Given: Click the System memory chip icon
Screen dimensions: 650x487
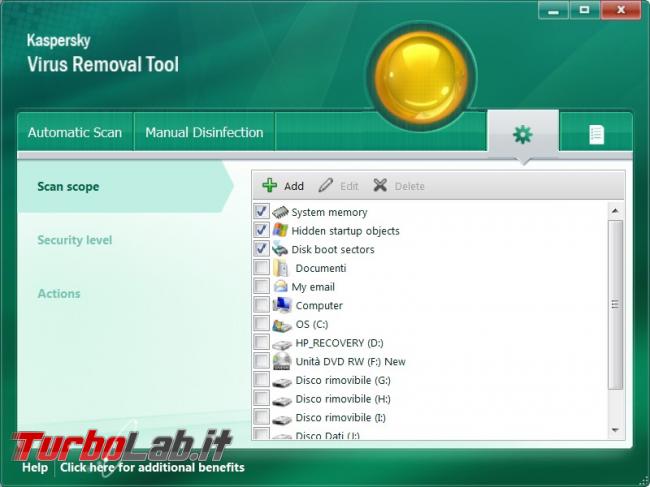Looking at the screenshot, I should pyautogui.click(x=280, y=212).
